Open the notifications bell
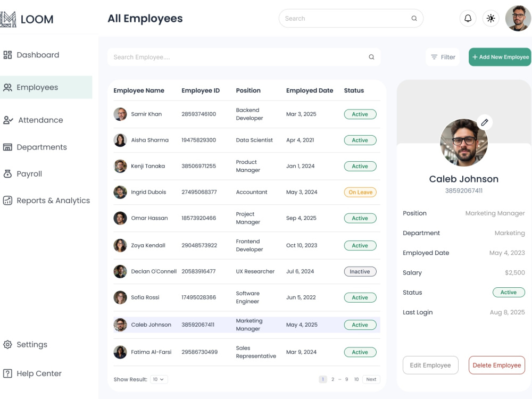The height and width of the screenshot is (399, 532). [x=468, y=18]
